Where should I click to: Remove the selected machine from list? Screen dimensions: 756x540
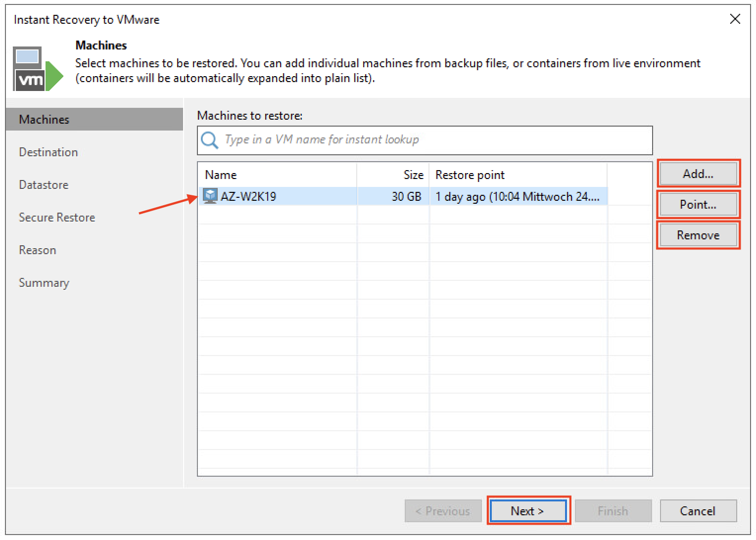click(698, 235)
